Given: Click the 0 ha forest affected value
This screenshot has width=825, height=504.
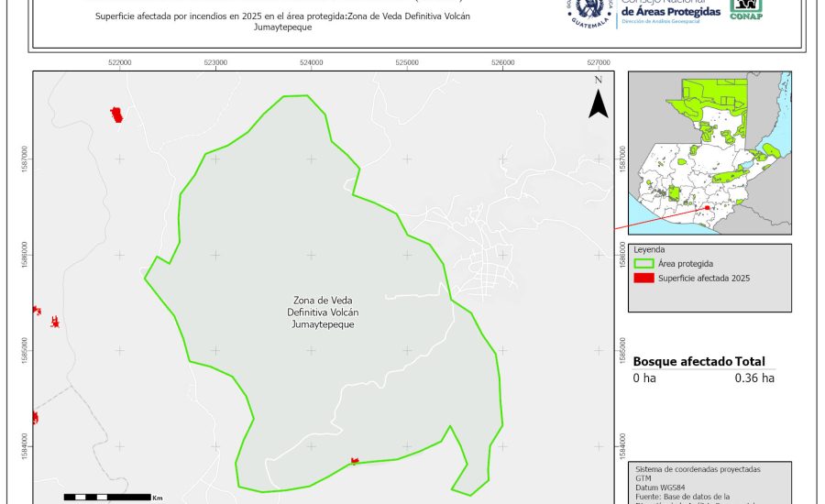Looking at the screenshot, I should click(643, 378).
